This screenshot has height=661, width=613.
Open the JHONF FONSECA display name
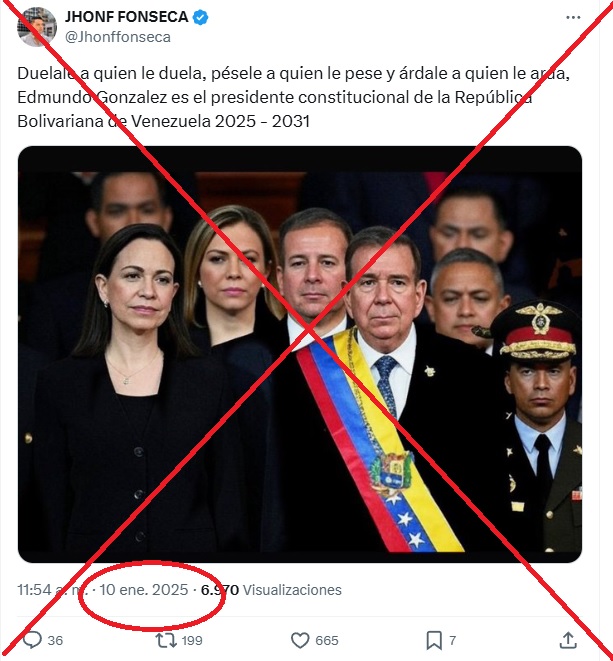coord(126,17)
